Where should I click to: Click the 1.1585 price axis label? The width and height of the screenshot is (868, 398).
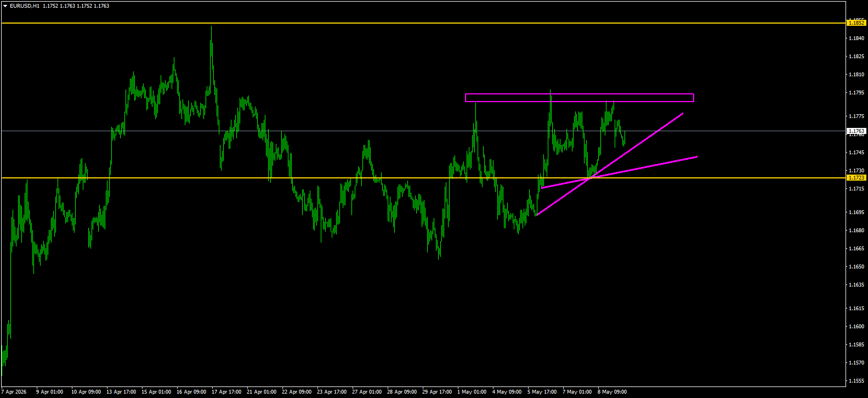pos(858,345)
